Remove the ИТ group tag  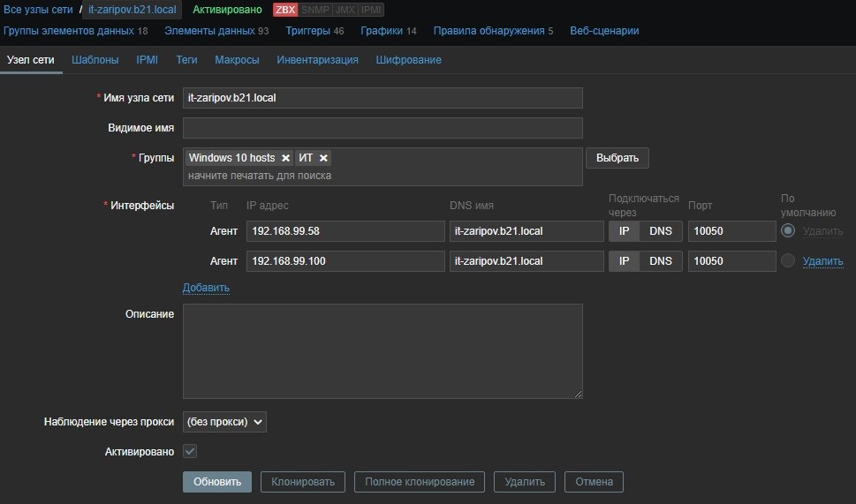(x=323, y=158)
